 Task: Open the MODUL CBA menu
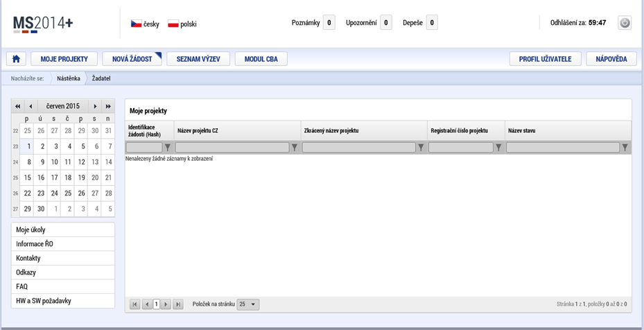261,59
